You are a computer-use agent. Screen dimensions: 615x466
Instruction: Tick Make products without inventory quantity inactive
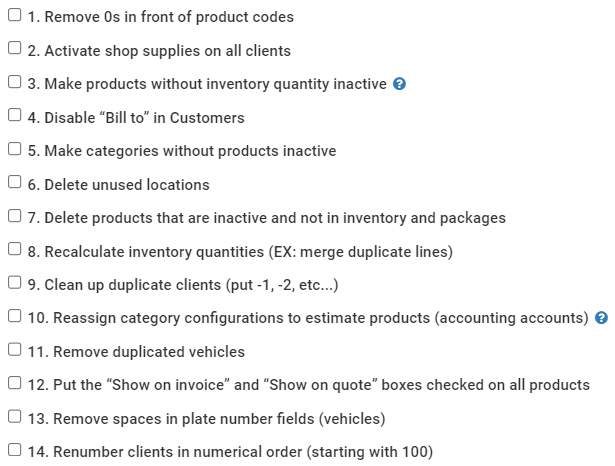coord(15,83)
